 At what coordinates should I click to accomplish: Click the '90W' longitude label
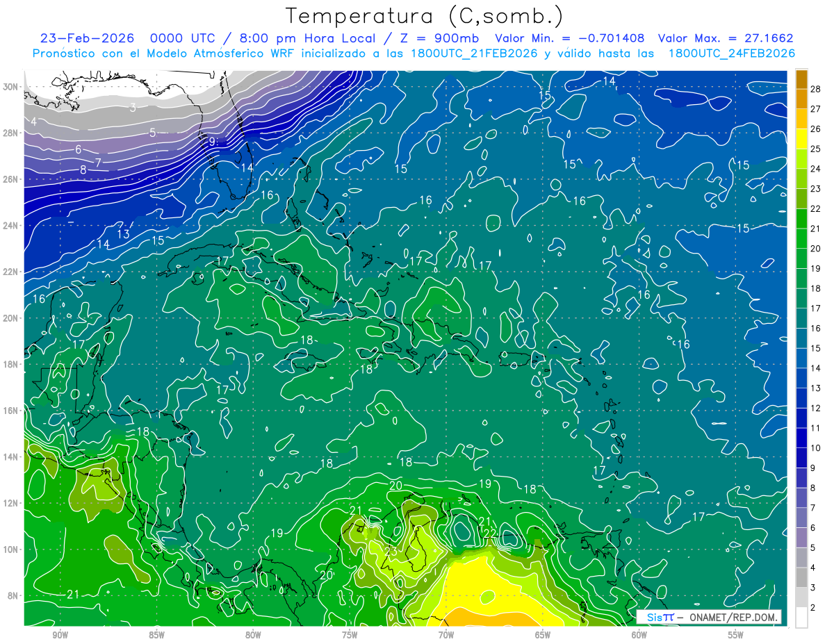[x=60, y=635]
